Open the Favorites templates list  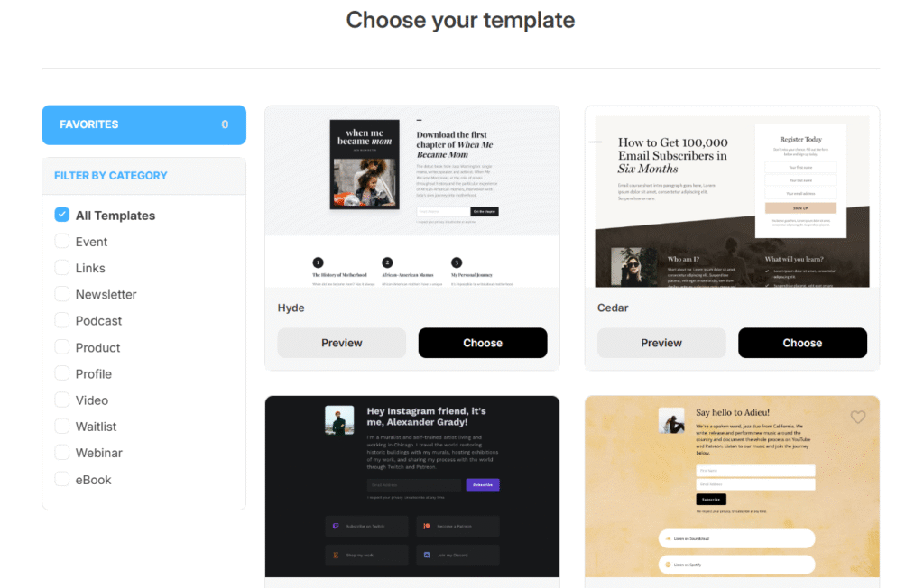[x=143, y=125]
